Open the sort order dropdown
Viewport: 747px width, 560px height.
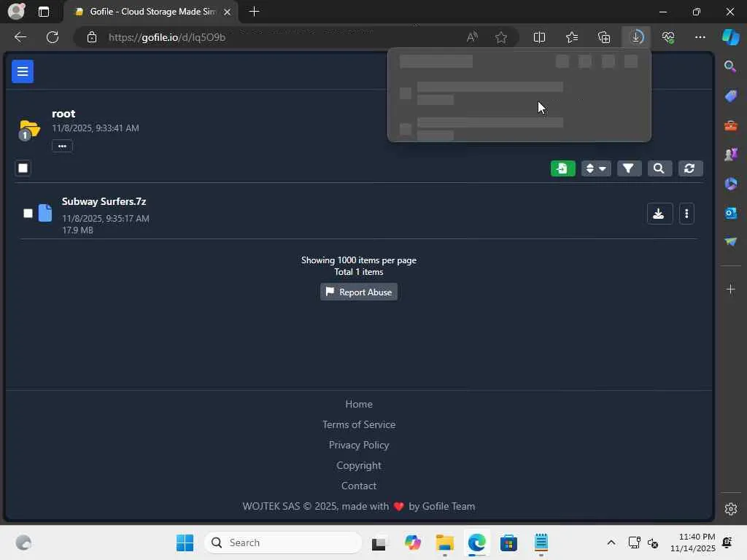click(596, 168)
